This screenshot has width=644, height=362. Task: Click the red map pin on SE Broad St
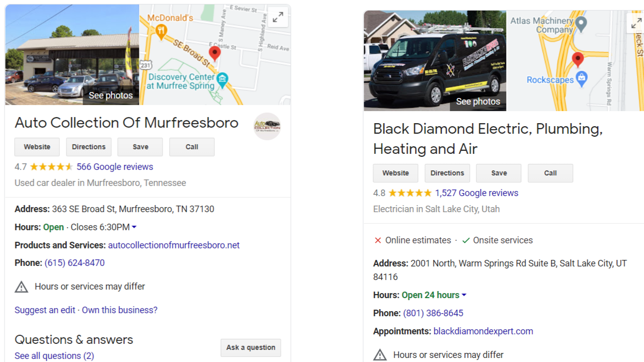pos(215,53)
